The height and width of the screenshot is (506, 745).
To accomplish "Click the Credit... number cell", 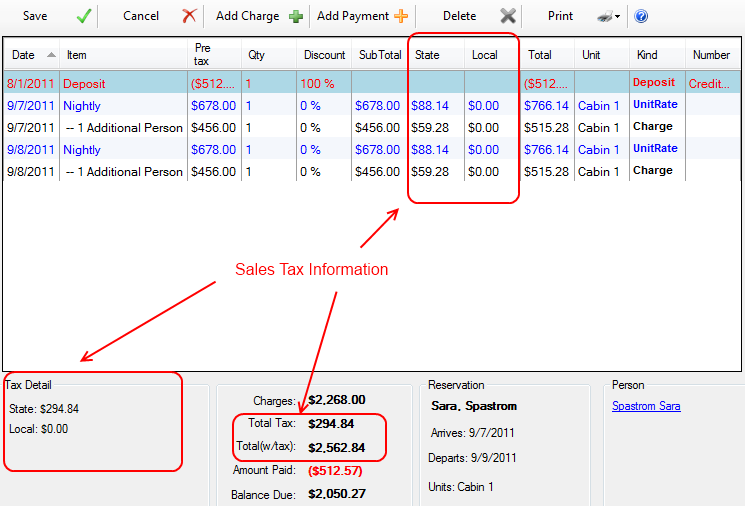I will pyautogui.click(x=709, y=84).
